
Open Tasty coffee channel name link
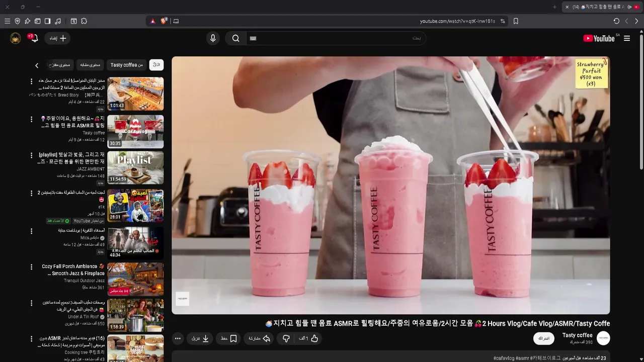pos(577,335)
